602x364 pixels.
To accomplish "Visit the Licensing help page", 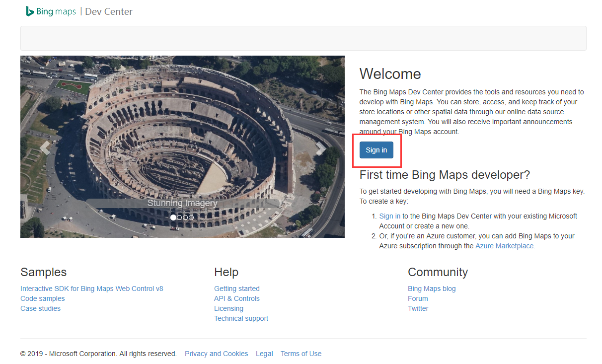I will coord(228,308).
